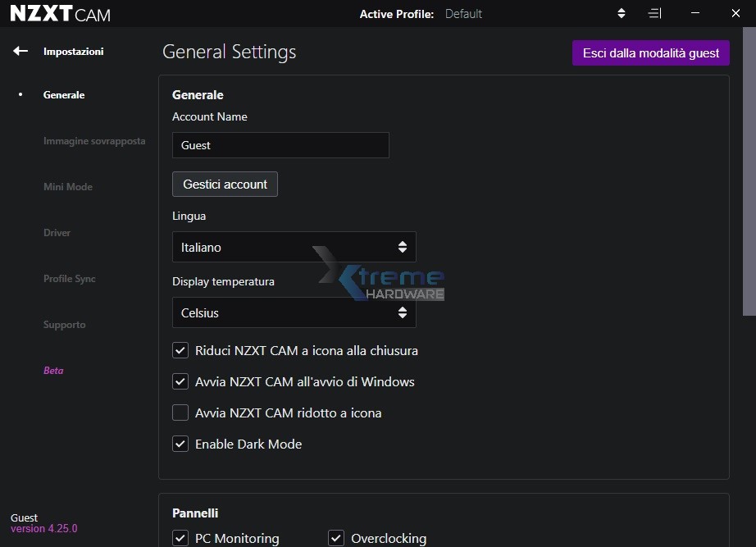This screenshot has width=756, height=547.
Task: Click the vertical scrollbar thumb
Action: pyautogui.click(x=749, y=171)
